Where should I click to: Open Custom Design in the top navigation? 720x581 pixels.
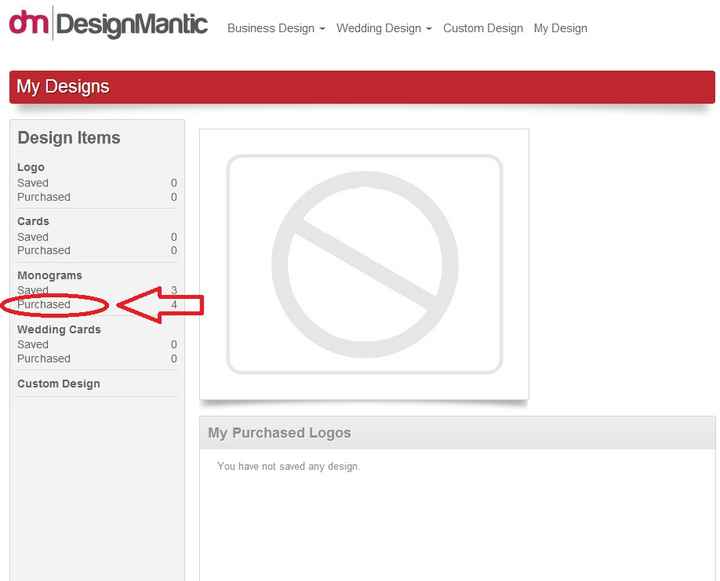click(483, 28)
